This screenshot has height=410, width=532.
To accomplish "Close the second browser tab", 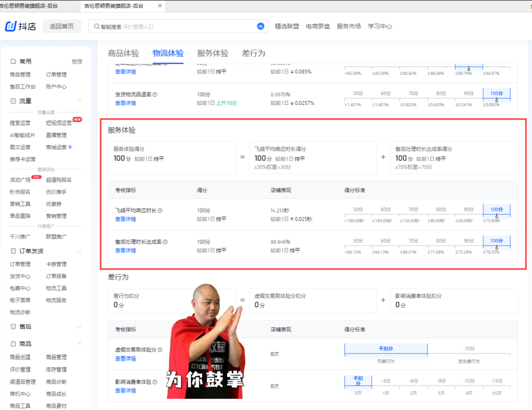I will [x=160, y=6].
